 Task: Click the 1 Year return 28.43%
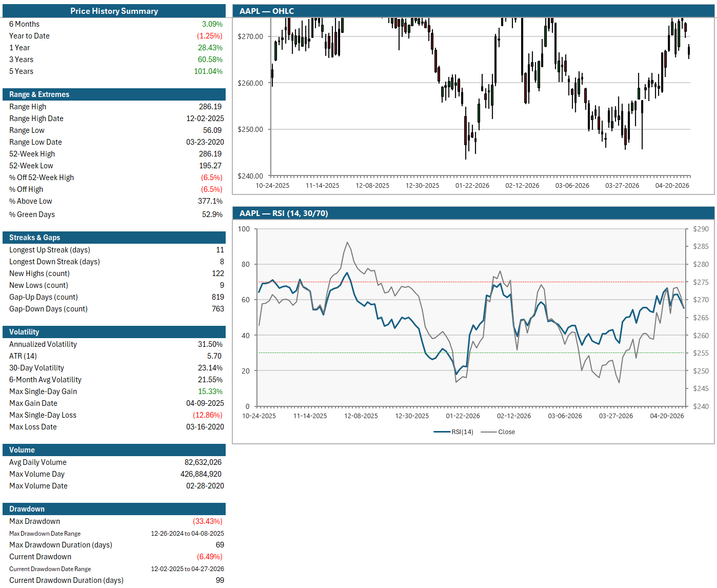coord(210,48)
